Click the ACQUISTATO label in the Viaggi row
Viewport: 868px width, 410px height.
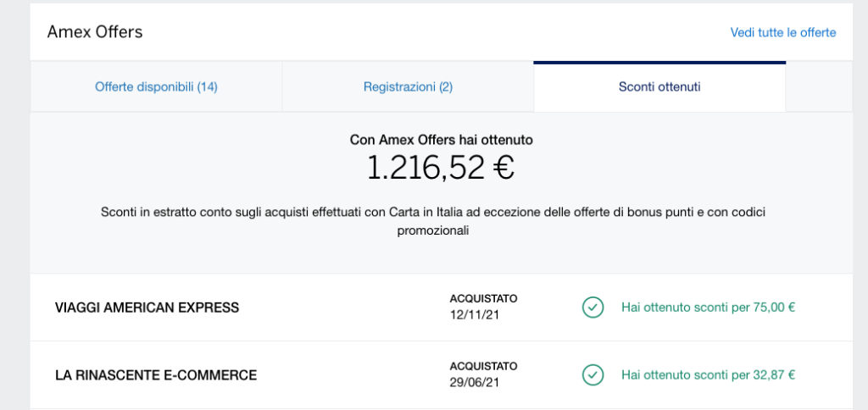coord(483,299)
